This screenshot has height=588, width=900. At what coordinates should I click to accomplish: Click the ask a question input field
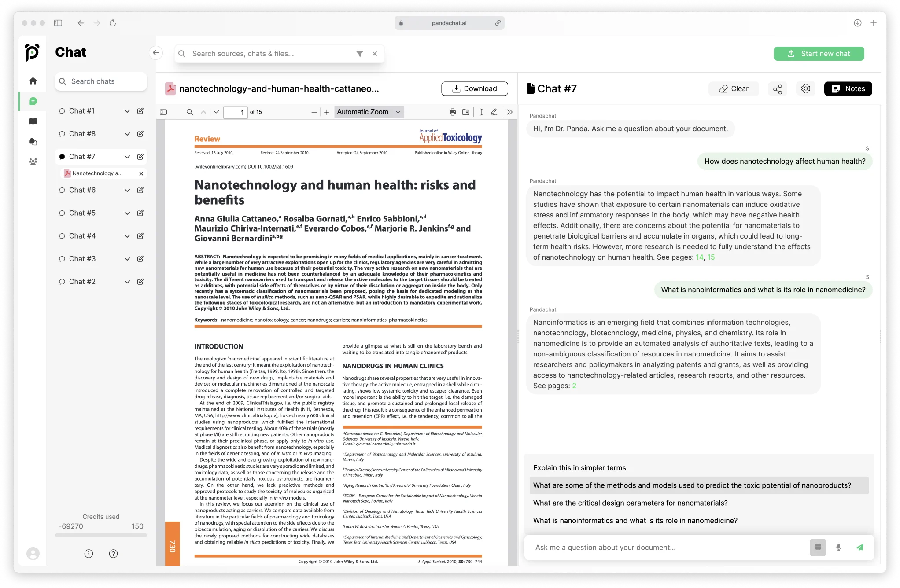coord(667,548)
